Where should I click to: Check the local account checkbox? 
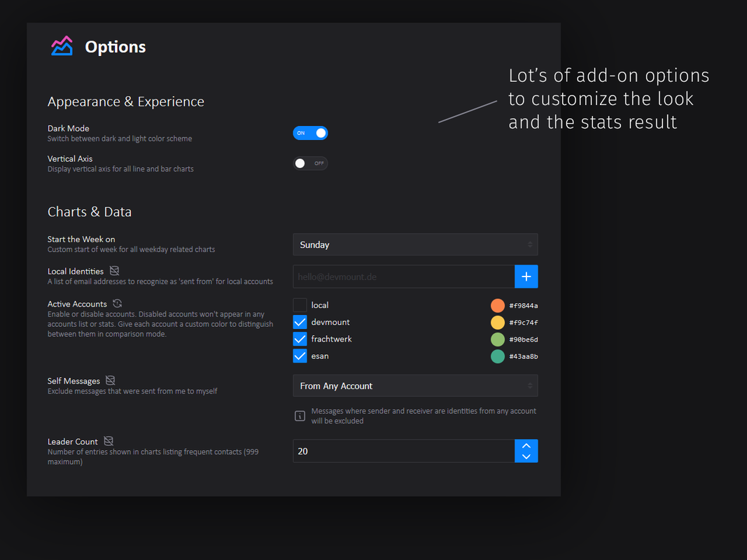click(x=300, y=305)
